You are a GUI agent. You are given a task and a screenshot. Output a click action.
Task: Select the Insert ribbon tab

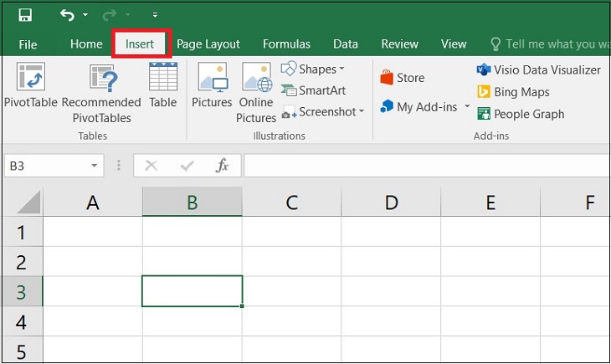pyautogui.click(x=140, y=44)
